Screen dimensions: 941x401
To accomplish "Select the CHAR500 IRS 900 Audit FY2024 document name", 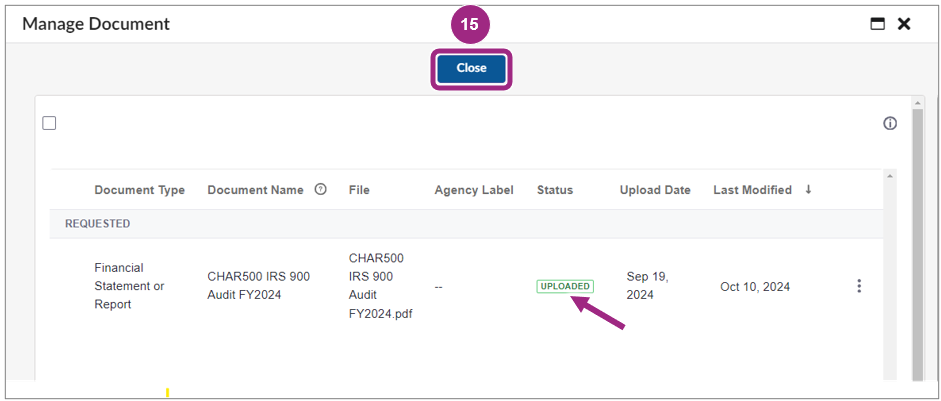I will pos(259,286).
